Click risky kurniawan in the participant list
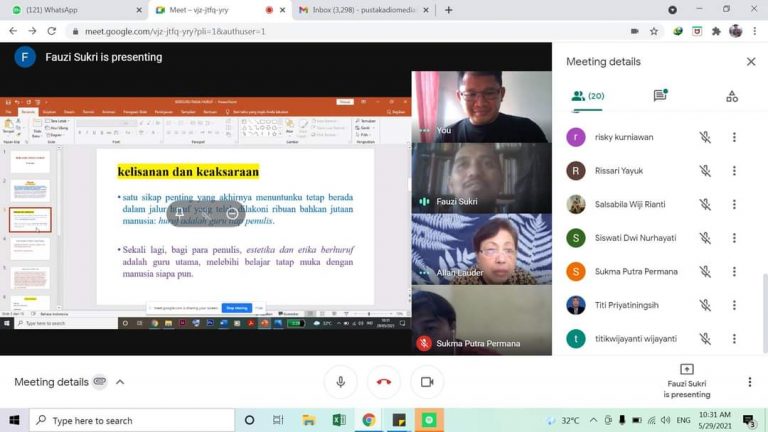Image resolution: width=768 pixels, height=432 pixels. click(x=624, y=137)
